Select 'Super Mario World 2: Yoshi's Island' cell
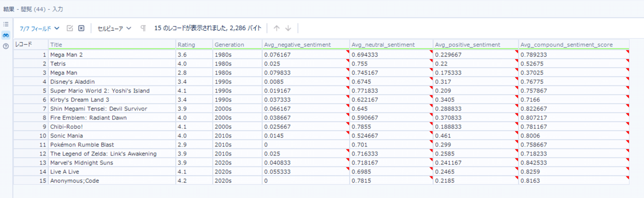The width and height of the screenshot is (644, 198). (x=112, y=91)
